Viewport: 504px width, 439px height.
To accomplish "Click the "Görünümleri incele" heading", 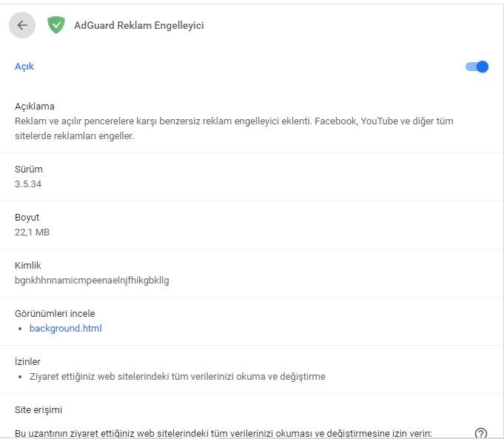I will point(55,313).
